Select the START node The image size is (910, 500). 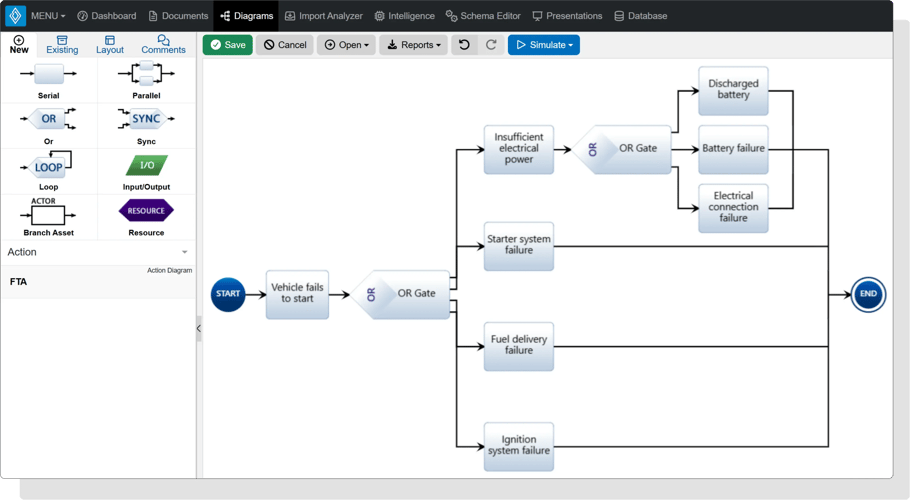(x=228, y=294)
